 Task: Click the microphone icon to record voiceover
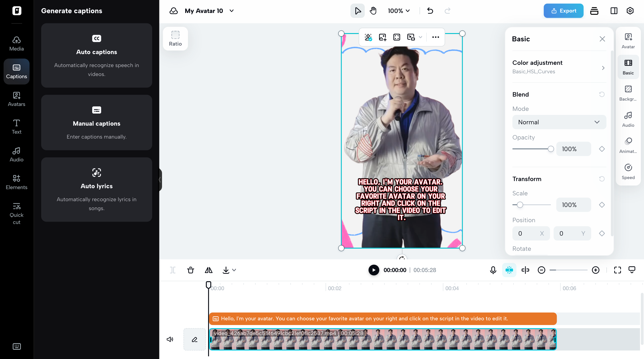(x=493, y=270)
